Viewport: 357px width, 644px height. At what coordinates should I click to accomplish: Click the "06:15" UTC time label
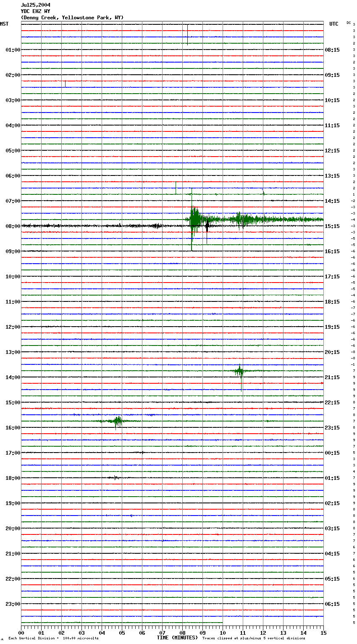[x=332, y=604]
